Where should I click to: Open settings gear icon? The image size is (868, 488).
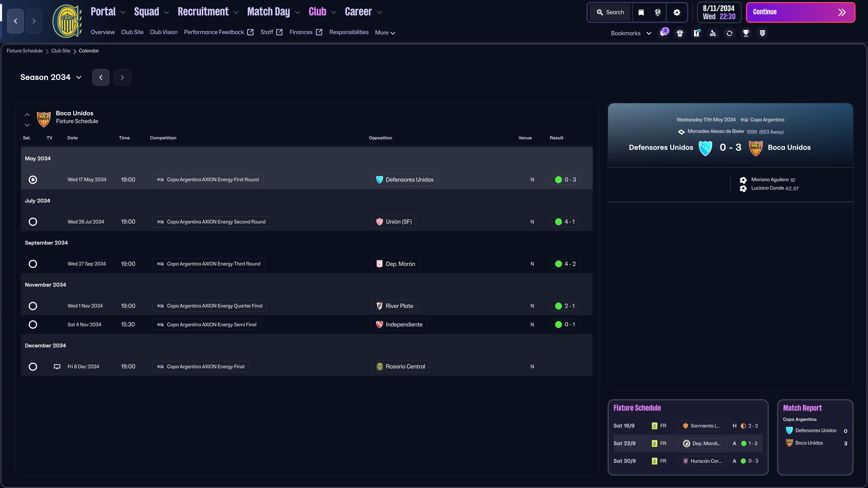677,12
